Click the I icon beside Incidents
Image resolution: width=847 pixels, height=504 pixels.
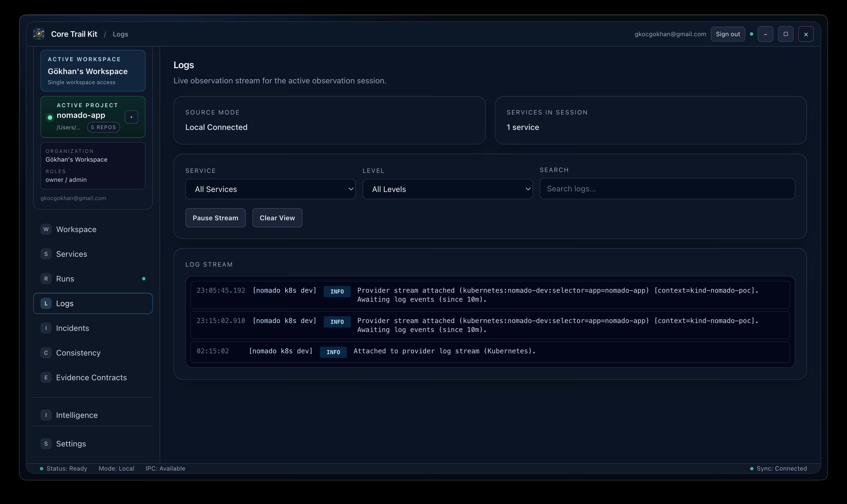46,328
